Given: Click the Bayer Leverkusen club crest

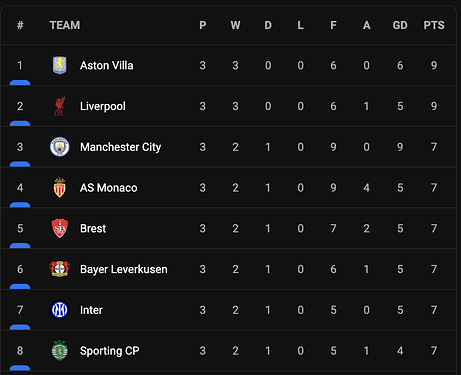Looking at the screenshot, I should pyautogui.click(x=60, y=269).
